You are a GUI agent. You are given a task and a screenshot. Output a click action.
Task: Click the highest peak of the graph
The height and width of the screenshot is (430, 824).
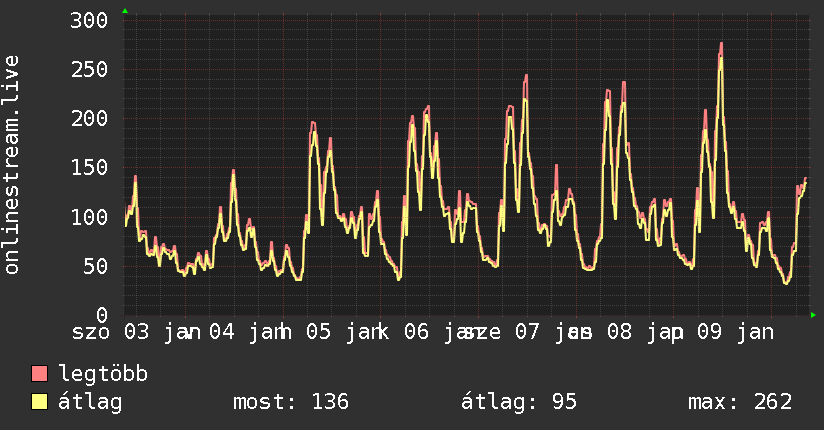coord(721,44)
